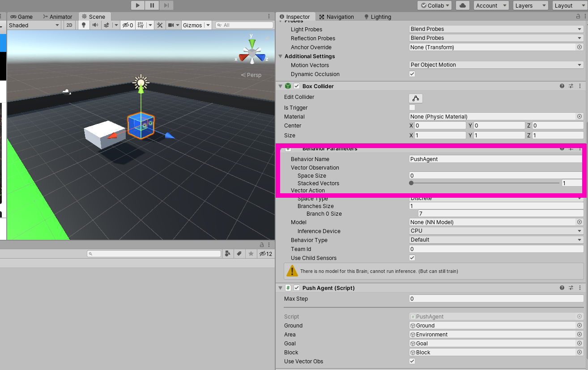Image resolution: width=588 pixels, height=370 pixels.
Task: Open the Layers dropdown
Action: 530,5
